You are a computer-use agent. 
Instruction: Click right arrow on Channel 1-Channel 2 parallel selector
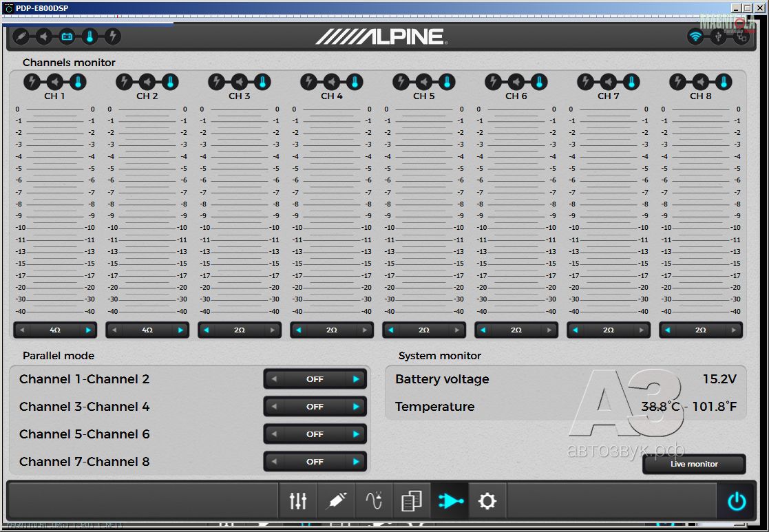pos(356,379)
